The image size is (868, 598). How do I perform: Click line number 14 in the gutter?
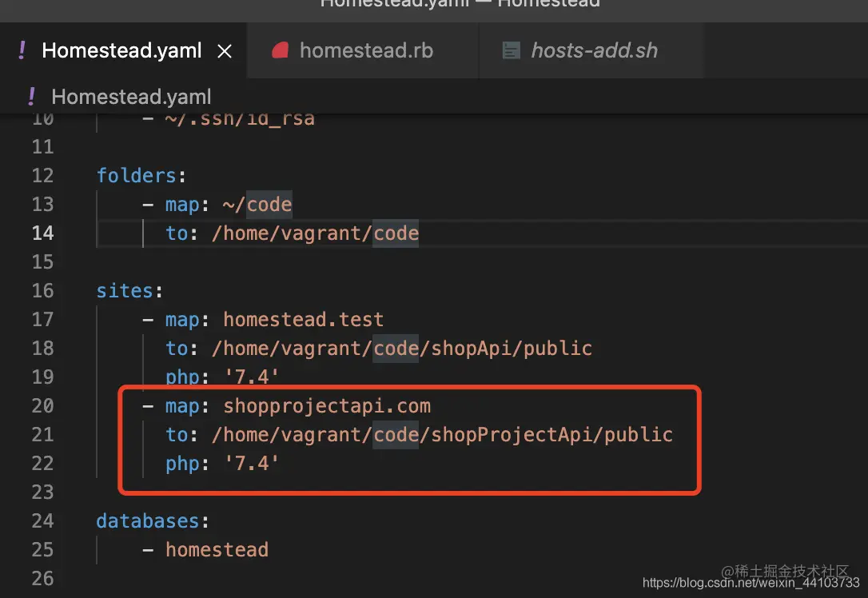tap(42, 233)
